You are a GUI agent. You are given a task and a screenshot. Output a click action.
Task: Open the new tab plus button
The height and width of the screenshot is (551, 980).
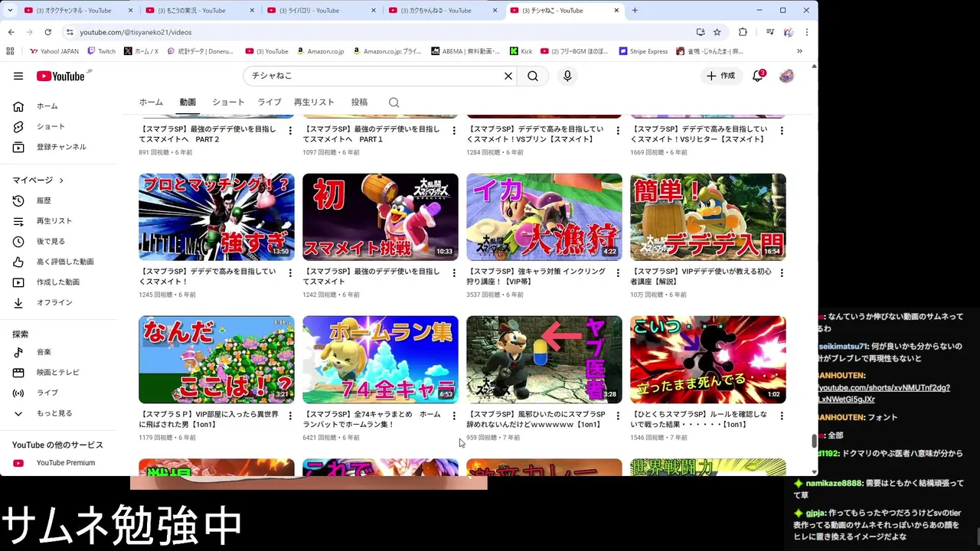pyautogui.click(x=635, y=10)
